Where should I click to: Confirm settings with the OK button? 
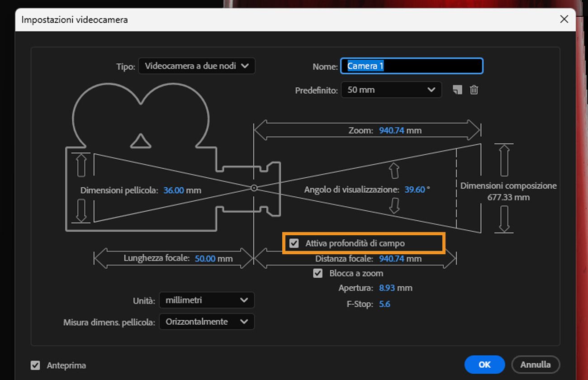pos(484,364)
